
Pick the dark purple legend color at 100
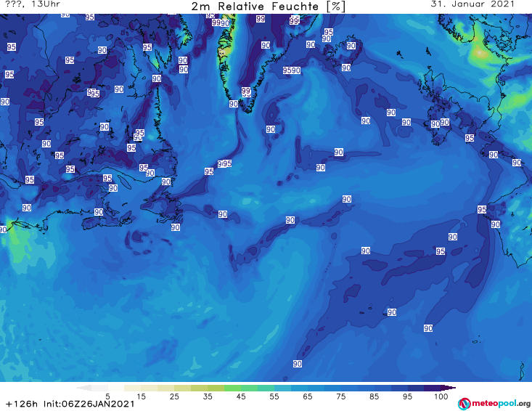click(448, 388)
